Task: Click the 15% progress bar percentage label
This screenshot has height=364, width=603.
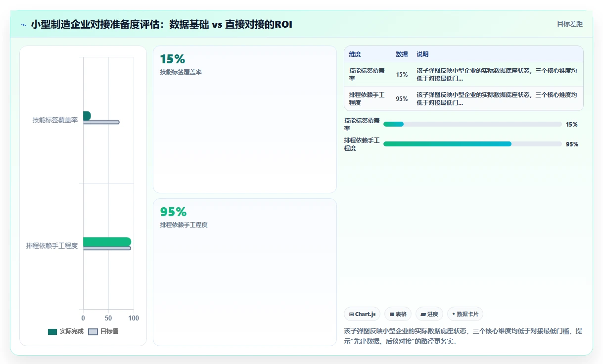Action: point(571,125)
